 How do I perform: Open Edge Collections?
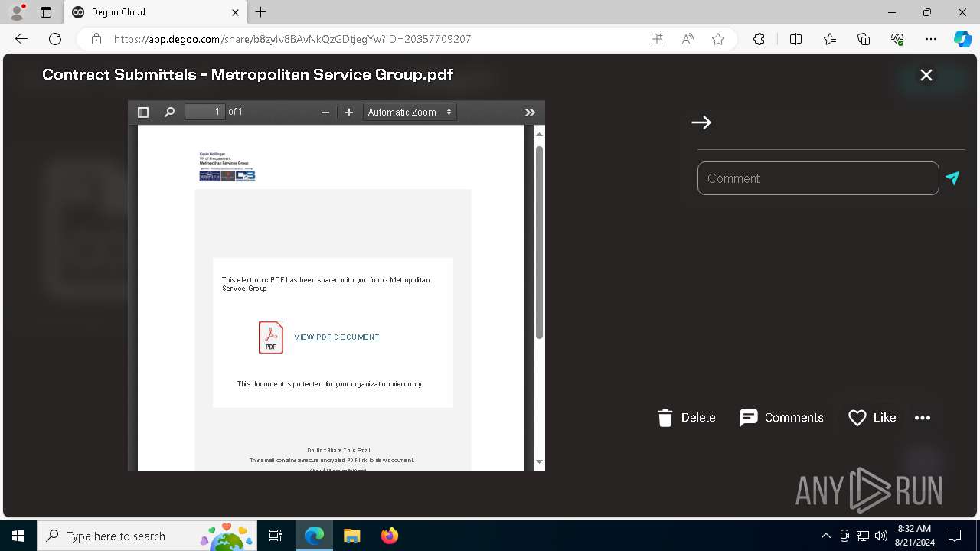[864, 39]
